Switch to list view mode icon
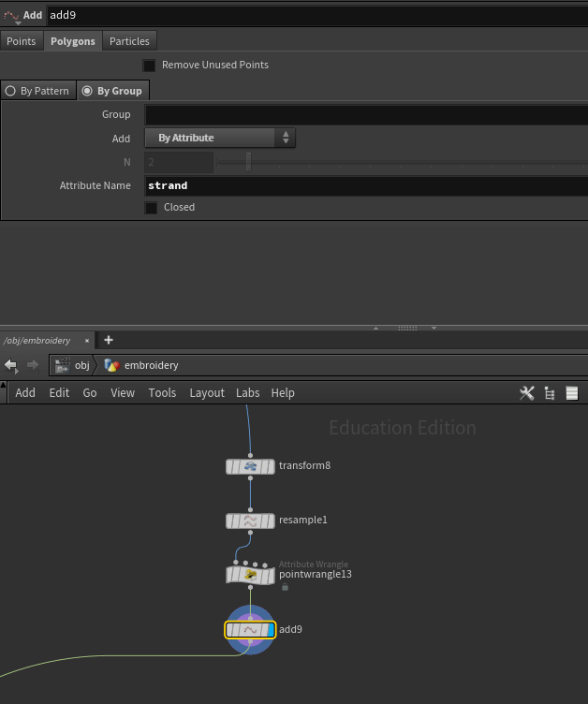 click(x=572, y=393)
